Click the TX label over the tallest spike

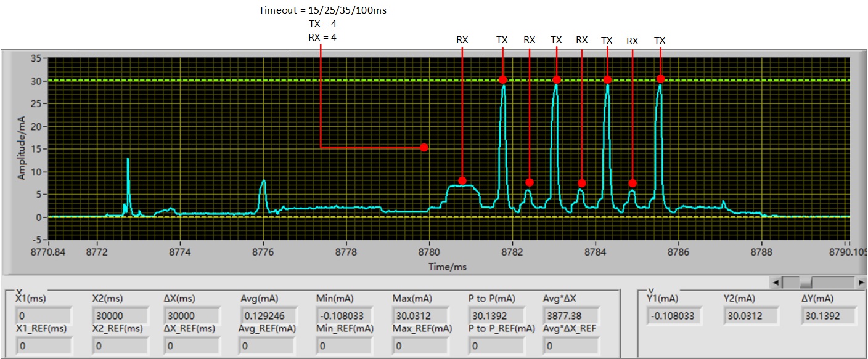pos(502,40)
